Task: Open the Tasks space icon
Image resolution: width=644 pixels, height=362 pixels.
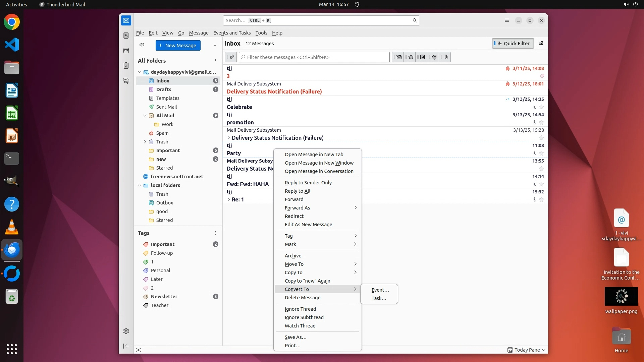Action: click(126, 66)
